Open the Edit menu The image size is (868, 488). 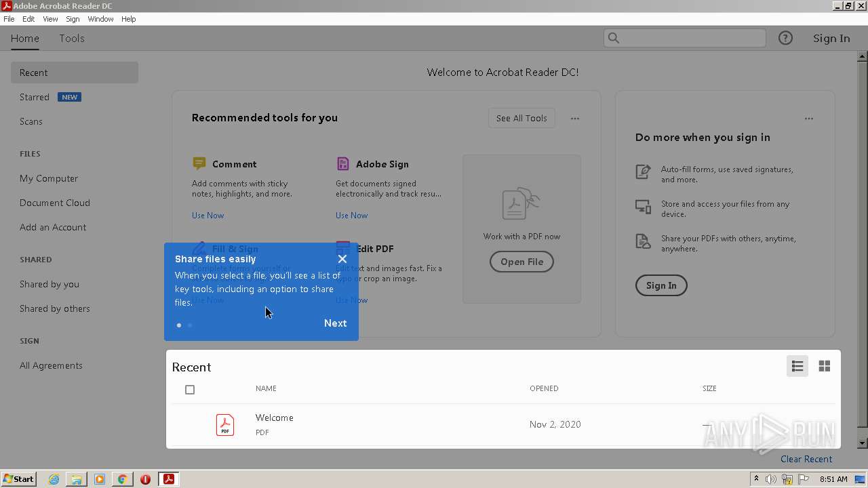point(28,19)
